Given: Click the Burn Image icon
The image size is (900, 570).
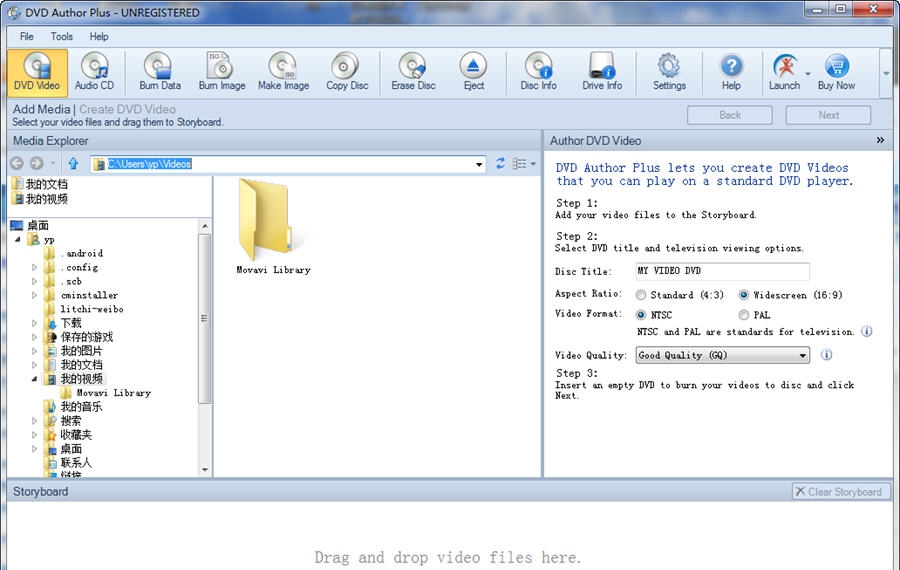Looking at the screenshot, I should coord(221,71).
